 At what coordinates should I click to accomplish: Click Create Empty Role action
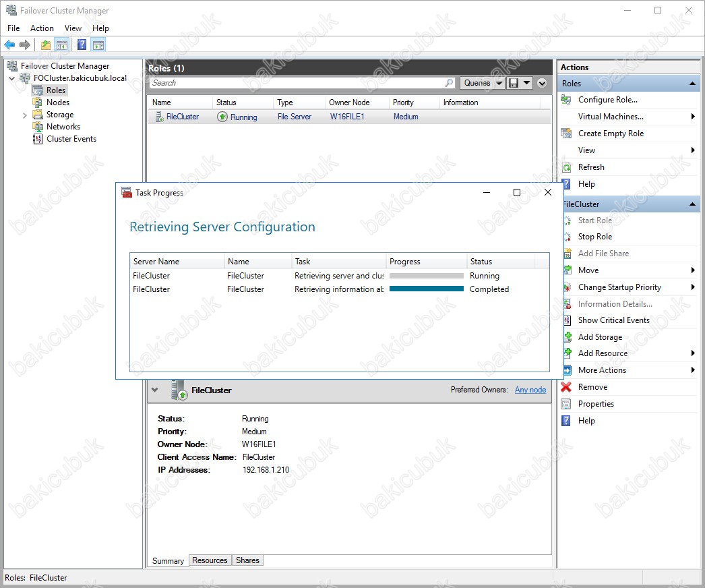coord(611,133)
